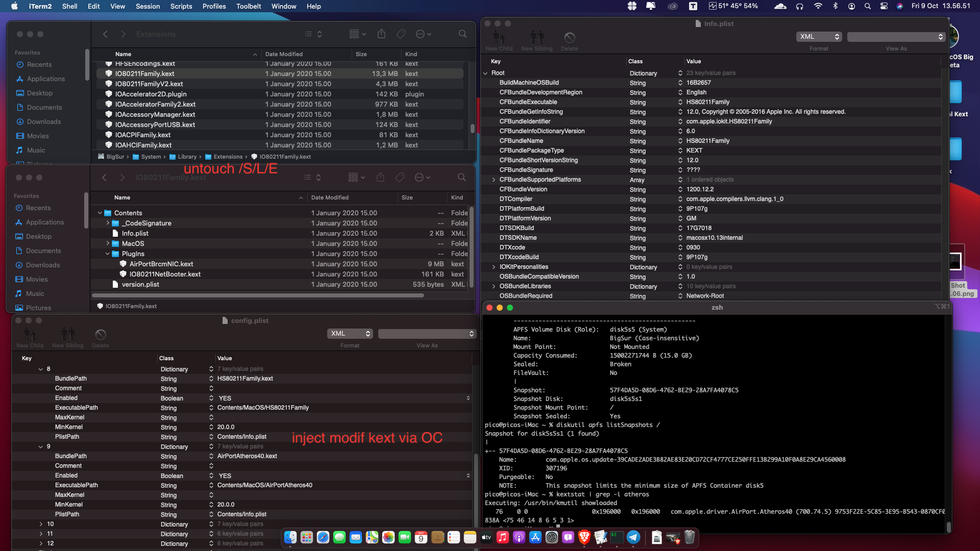Click search magnifier in Extensions Finder window
The image size is (980, 551).
(x=462, y=34)
